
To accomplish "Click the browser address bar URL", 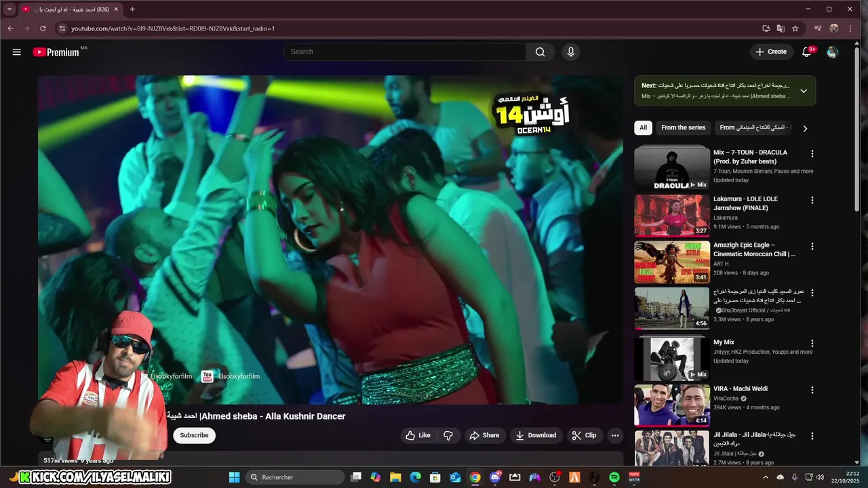I will (173, 28).
